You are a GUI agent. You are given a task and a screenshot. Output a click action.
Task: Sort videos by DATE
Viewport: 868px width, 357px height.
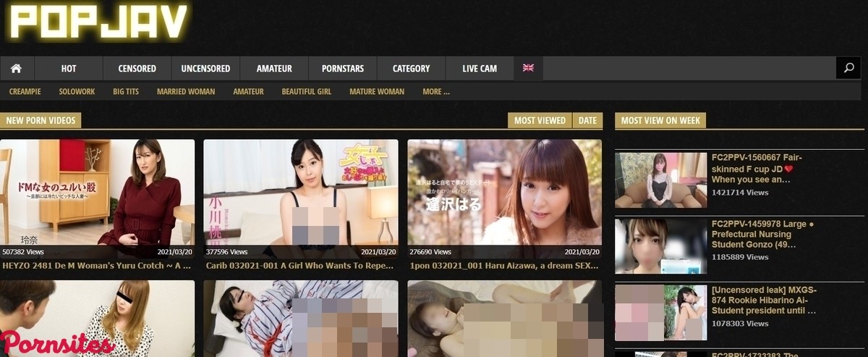click(x=587, y=121)
